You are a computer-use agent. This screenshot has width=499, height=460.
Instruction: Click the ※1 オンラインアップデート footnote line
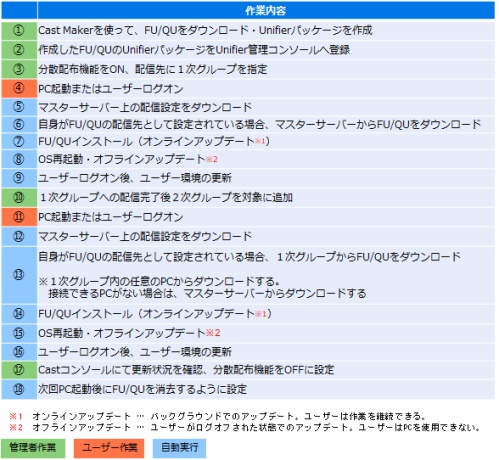tap(217, 416)
